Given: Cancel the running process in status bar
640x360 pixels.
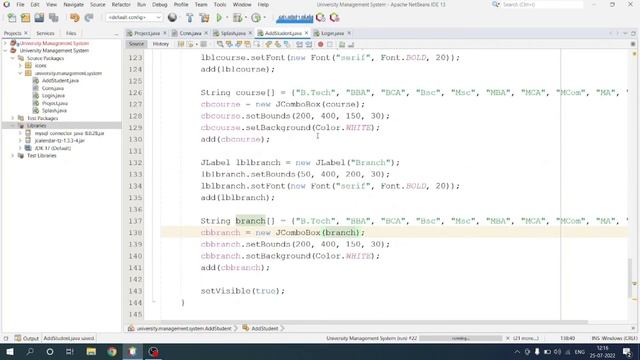Looking at the screenshot, I should click(x=507, y=338).
